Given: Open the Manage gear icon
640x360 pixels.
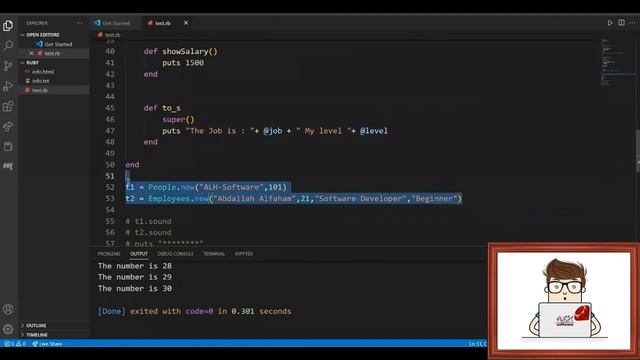Looking at the screenshot, I should 8,329.
